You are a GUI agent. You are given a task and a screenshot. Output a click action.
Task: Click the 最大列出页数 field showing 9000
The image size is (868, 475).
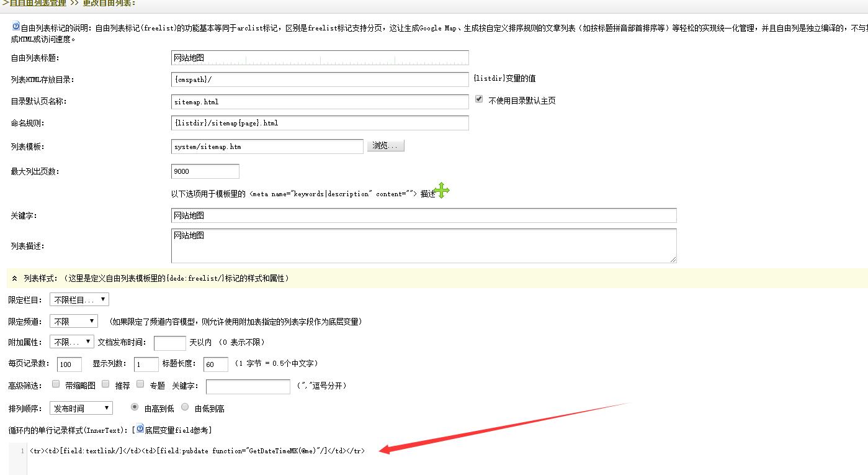click(205, 171)
